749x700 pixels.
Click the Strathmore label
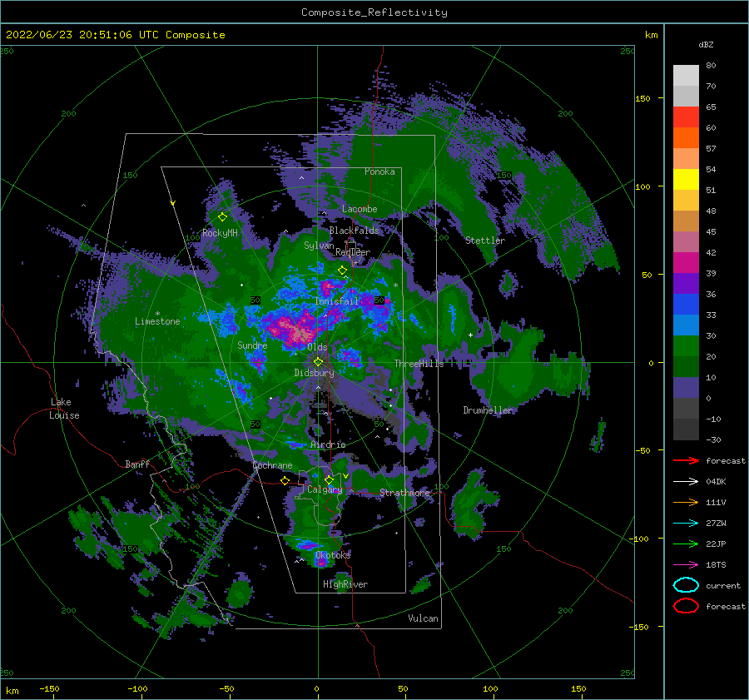pyautogui.click(x=404, y=493)
